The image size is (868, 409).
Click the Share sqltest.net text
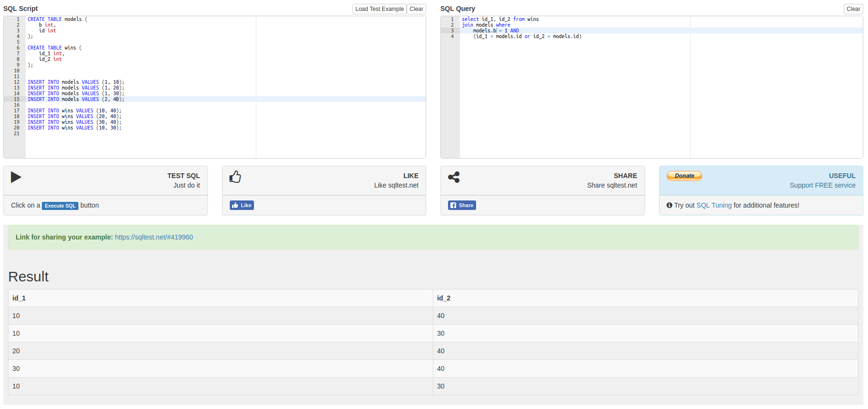point(612,185)
